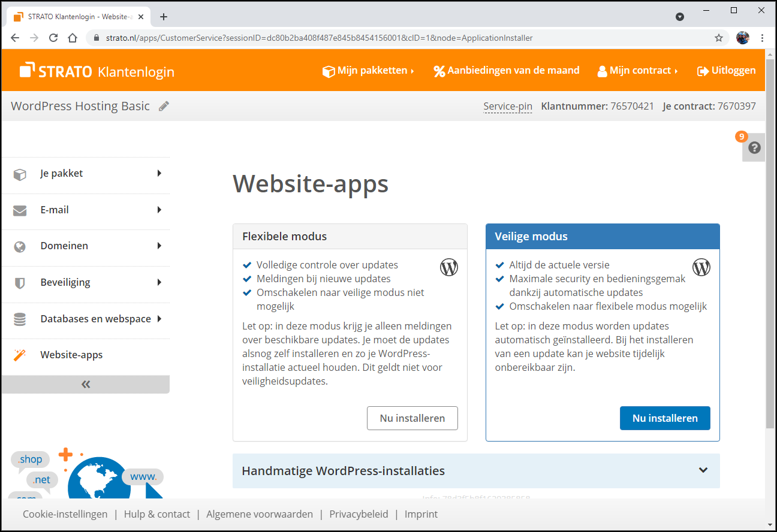Install WordPress in Veilige modus
The image size is (777, 532).
click(665, 418)
